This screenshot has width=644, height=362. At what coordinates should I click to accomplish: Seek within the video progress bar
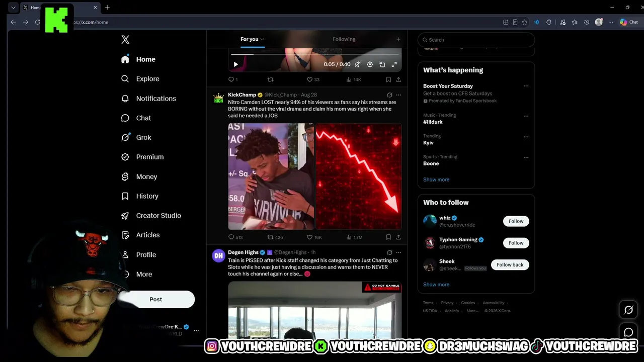coord(315,54)
